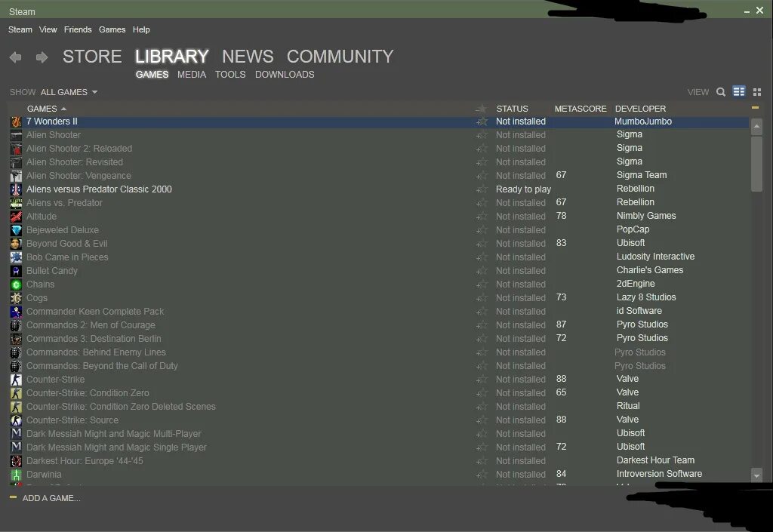773x532 pixels.
Task: Go forward with the right arrow
Action: [42, 57]
